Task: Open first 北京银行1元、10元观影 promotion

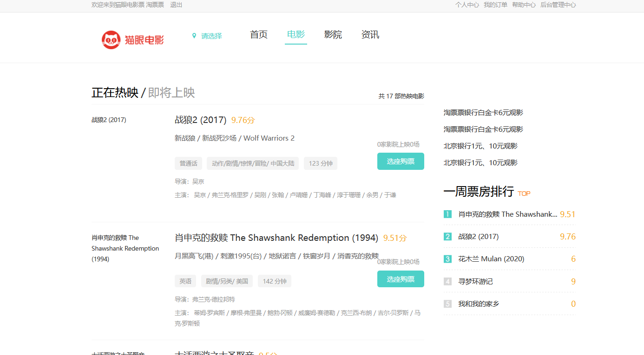Action: [x=480, y=146]
